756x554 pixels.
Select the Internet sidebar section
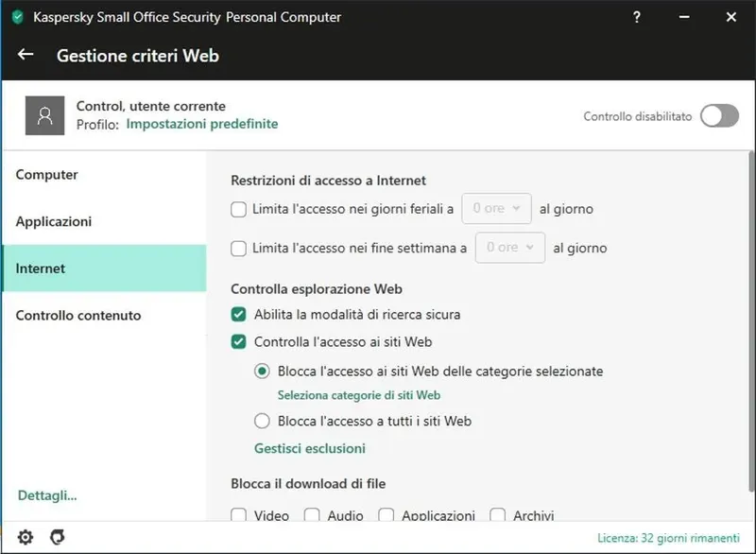(x=104, y=268)
